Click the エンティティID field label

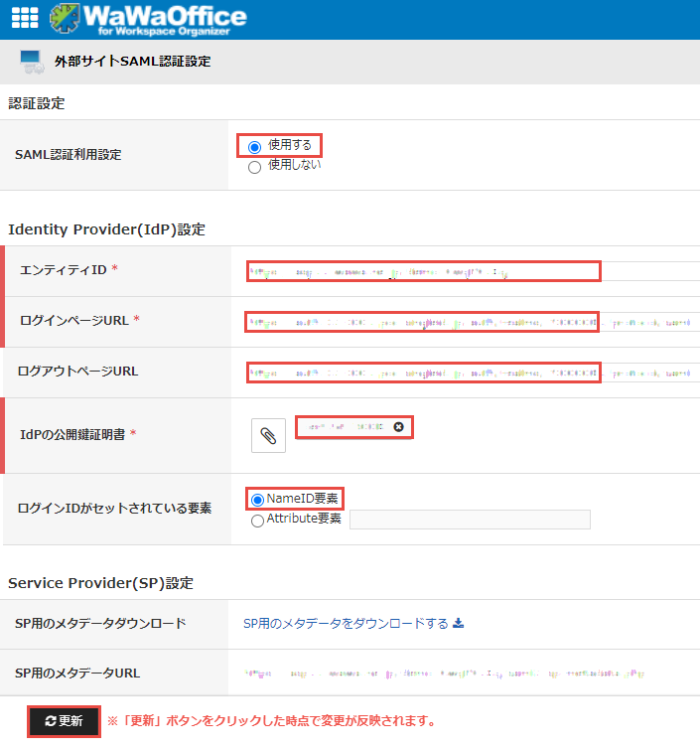coord(63,270)
